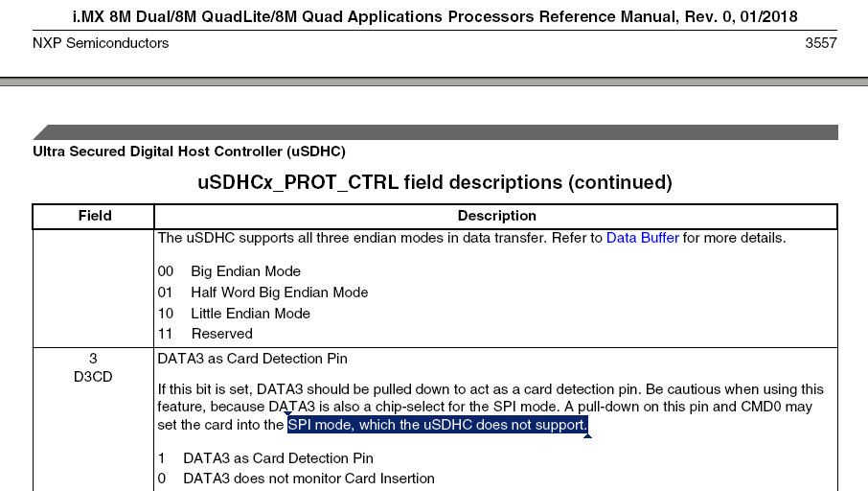Click value 1 DATA3 as Card Detection Pin
The height and width of the screenshot is (491, 868).
[x=277, y=458]
